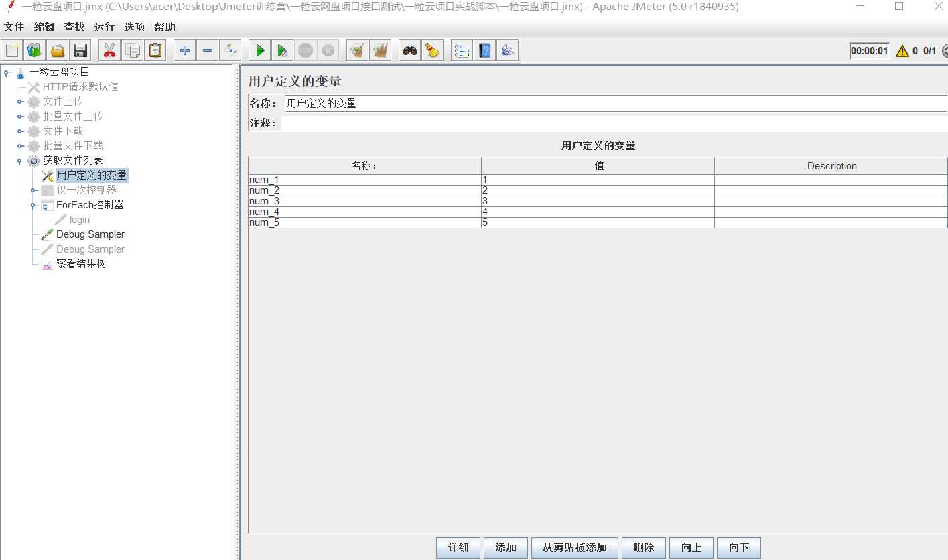Click the Stop test icon
Image resolution: width=948 pixels, height=560 pixels.
(x=306, y=50)
